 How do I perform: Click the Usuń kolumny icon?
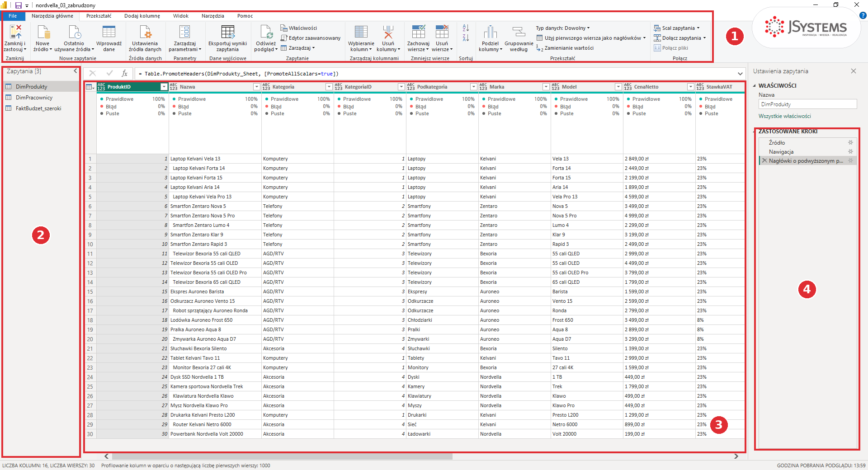click(x=388, y=32)
